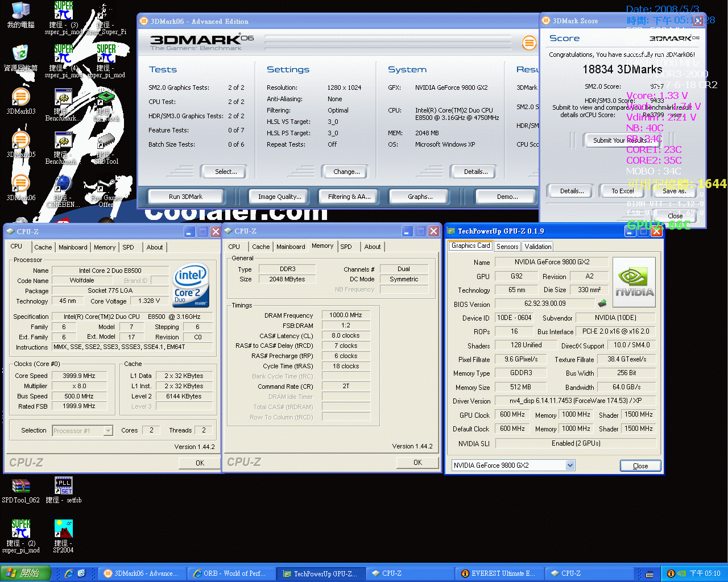
Task: Select the CINEBENCH shortcut icon
Action: click(x=63, y=184)
